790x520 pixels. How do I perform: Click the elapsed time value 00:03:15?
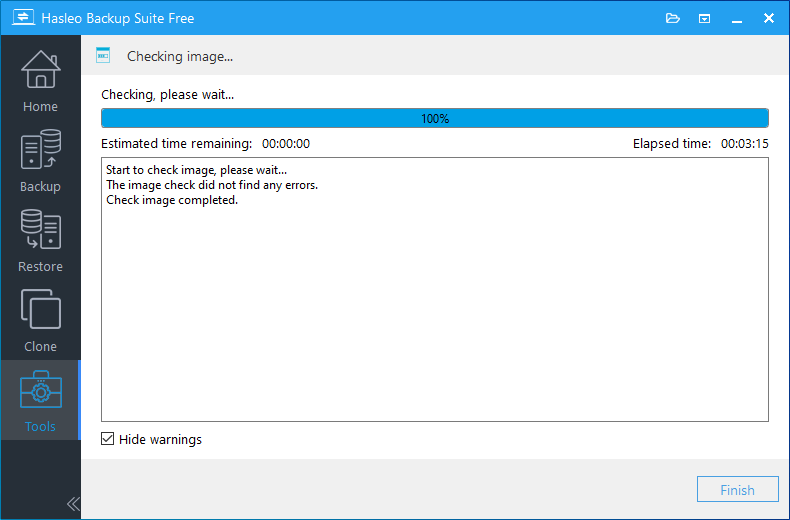tap(744, 144)
